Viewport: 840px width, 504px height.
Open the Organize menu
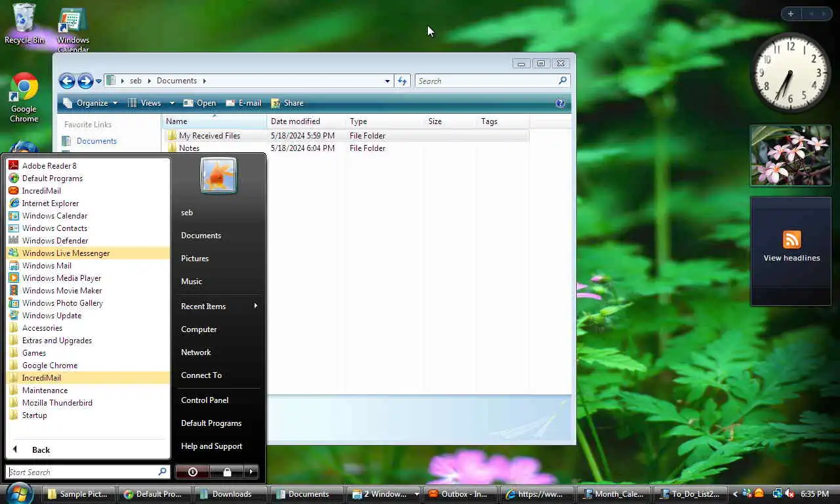tap(91, 103)
